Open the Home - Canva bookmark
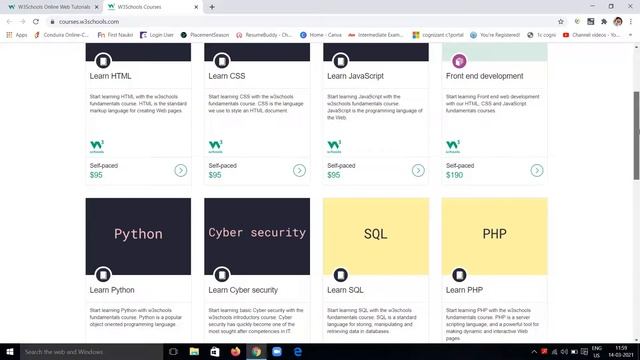 [321, 35]
